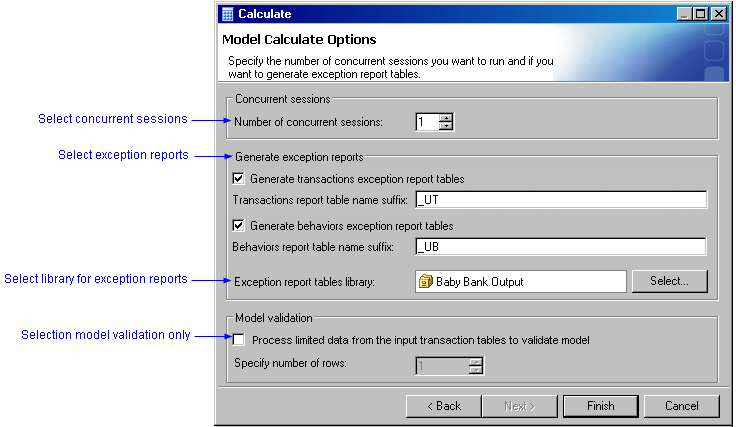The height and width of the screenshot is (427, 736).
Task: Uncheck Generate behaviors exception report tables
Action: click(x=238, y=226)
